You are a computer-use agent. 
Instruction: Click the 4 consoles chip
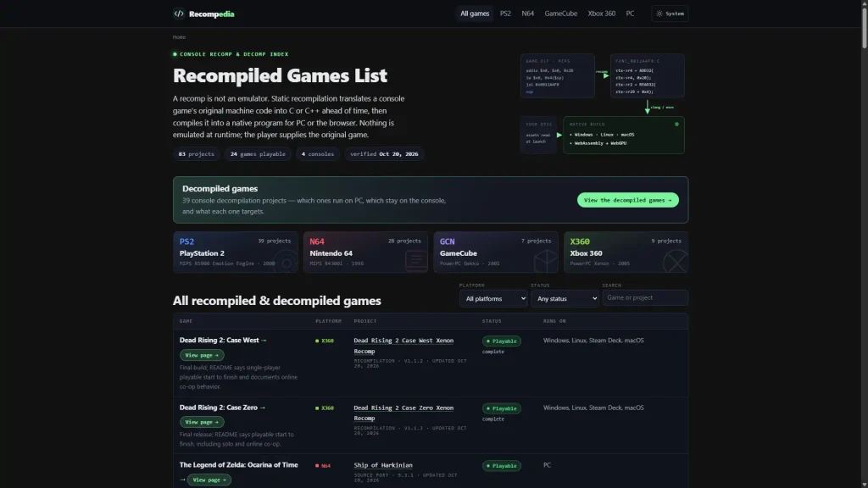[x=318, y=154]
